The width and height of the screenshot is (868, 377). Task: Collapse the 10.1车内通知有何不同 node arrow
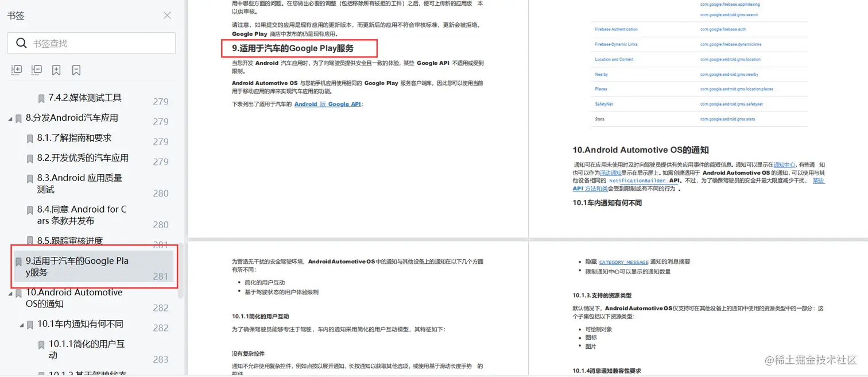click(x=22, y=325)
